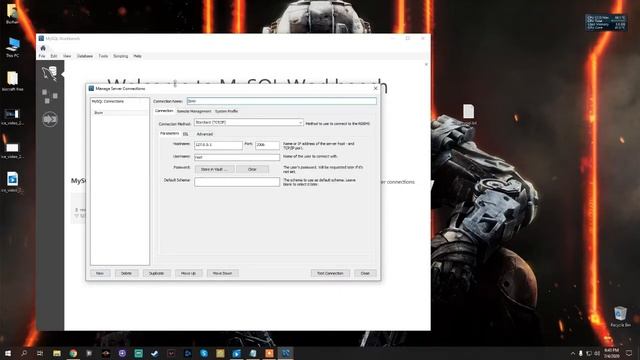Open the Windows Start menu
Screen dimensions: 640x360
[8, 353]
